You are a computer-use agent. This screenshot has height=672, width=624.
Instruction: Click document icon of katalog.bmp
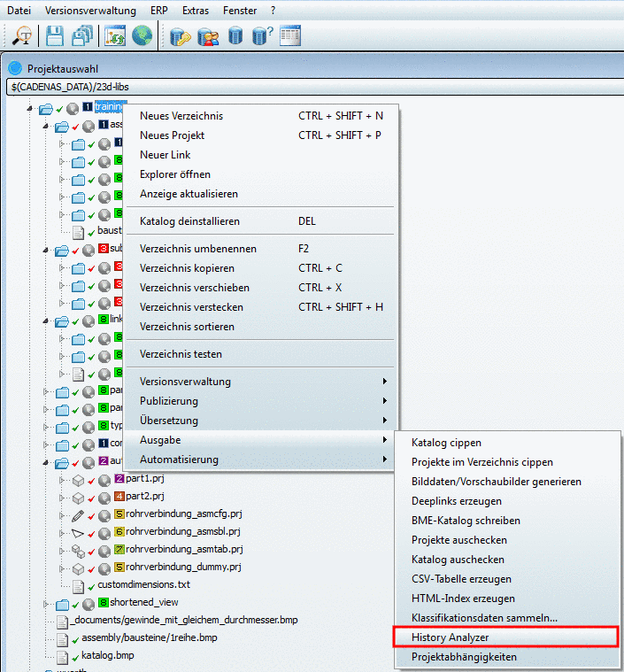coord(62,658)
